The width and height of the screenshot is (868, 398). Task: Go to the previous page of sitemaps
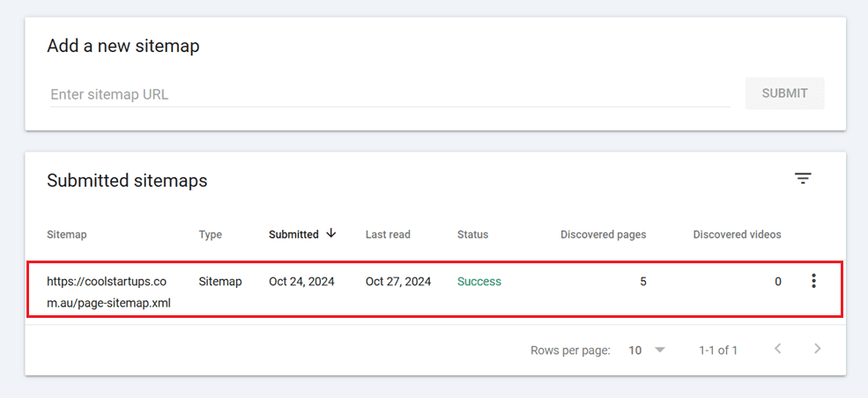click(777, 350)
